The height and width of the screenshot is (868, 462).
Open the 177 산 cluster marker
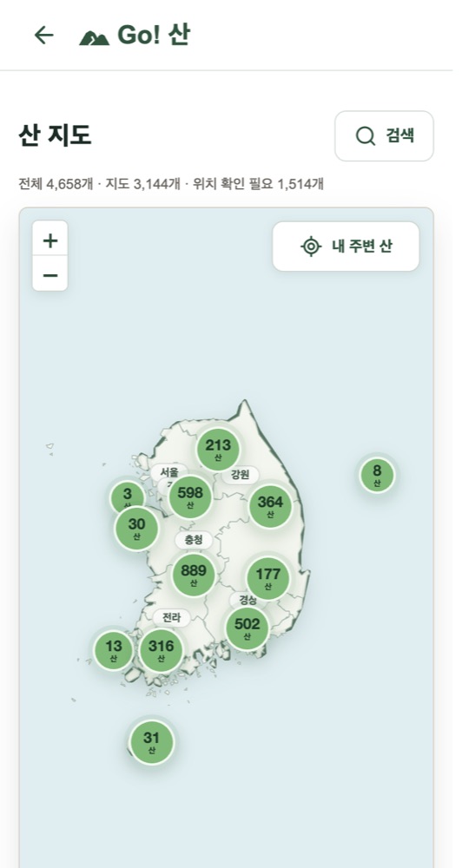tap(267, 578)
